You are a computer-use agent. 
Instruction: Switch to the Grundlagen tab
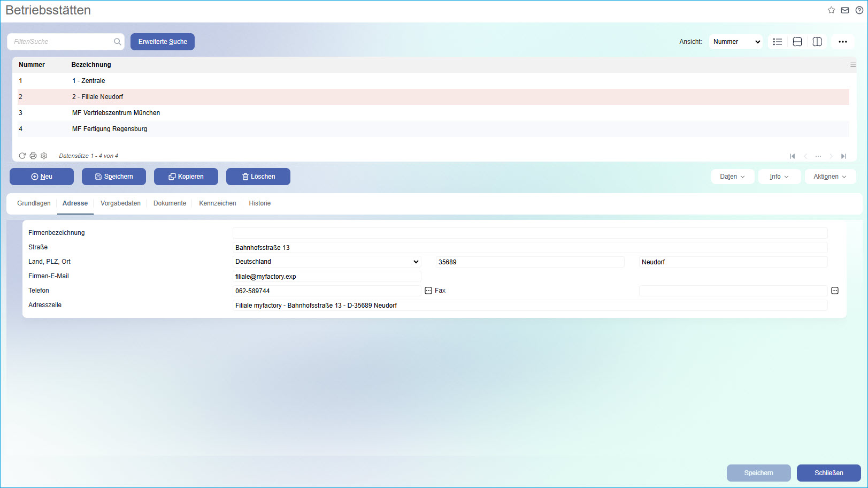[34, 203]
